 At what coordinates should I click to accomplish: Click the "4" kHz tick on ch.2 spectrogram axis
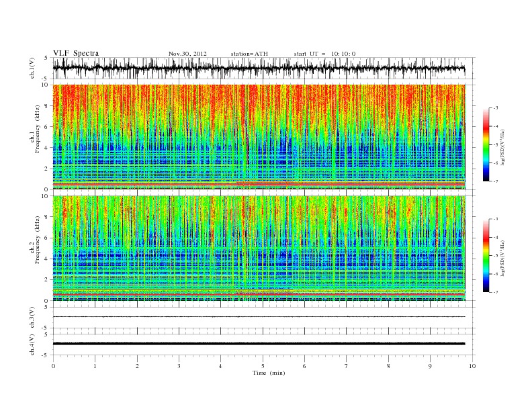click(x=46, y=259)
